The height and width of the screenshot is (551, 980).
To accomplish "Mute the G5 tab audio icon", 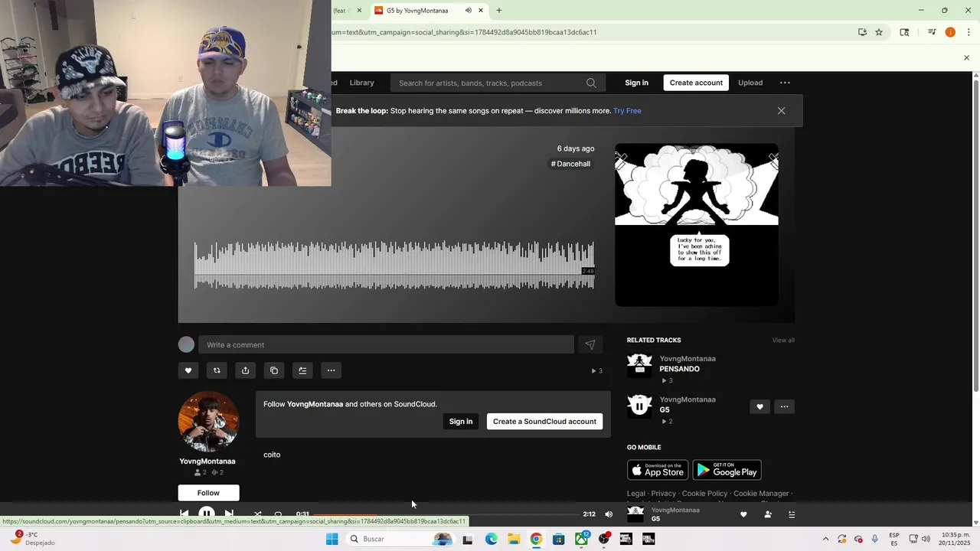I will [x=468, y=11].
